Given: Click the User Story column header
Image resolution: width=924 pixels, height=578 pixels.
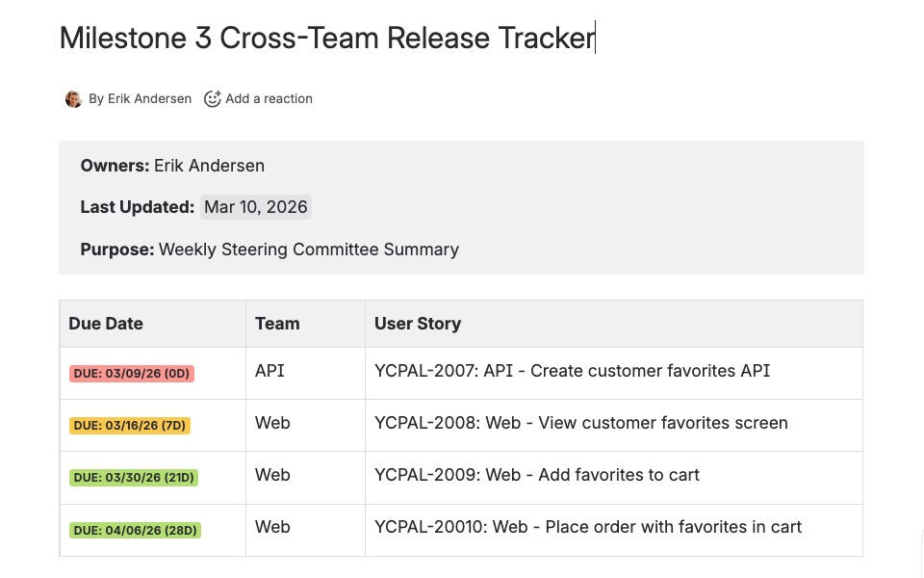Looking at the screenshot, I should 418,324.
